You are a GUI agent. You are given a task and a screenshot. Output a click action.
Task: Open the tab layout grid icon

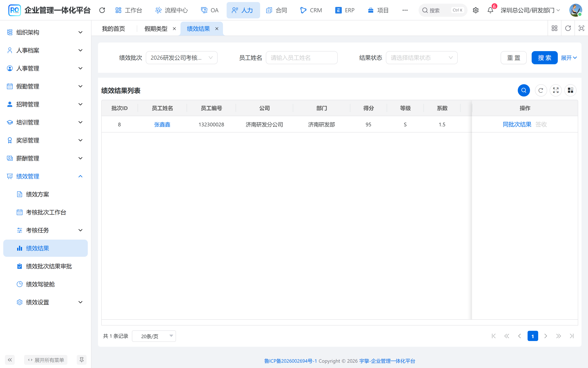click(x=555, y=28)
